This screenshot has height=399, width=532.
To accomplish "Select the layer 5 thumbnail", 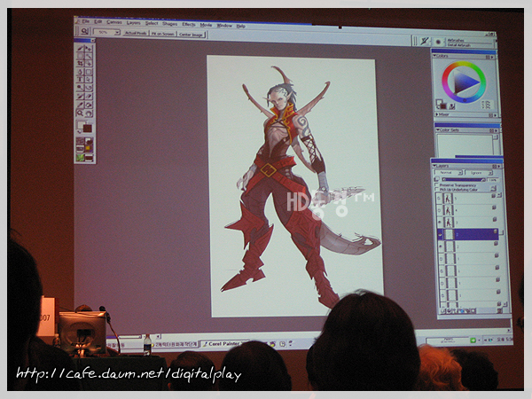I will coord(448,198).
